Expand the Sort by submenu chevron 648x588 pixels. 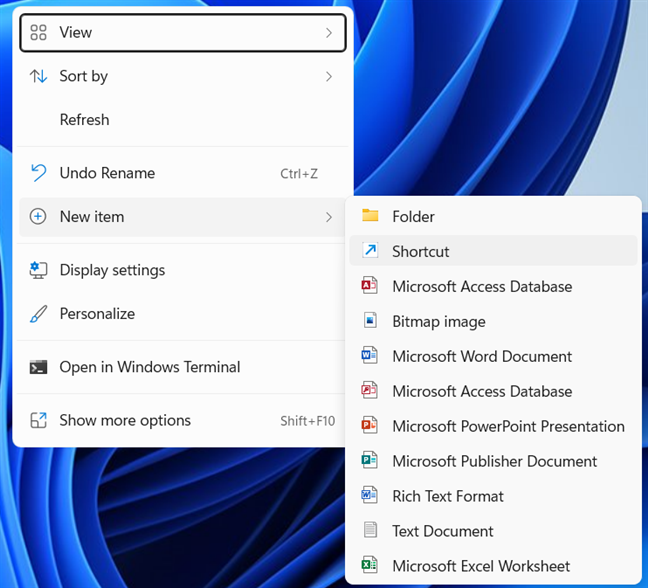(x=329, y=76)
